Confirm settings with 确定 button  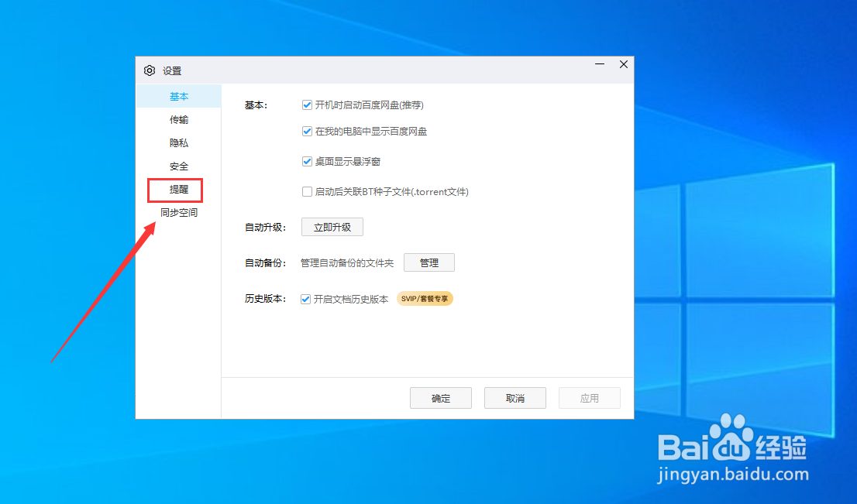[x=441, y=398]
